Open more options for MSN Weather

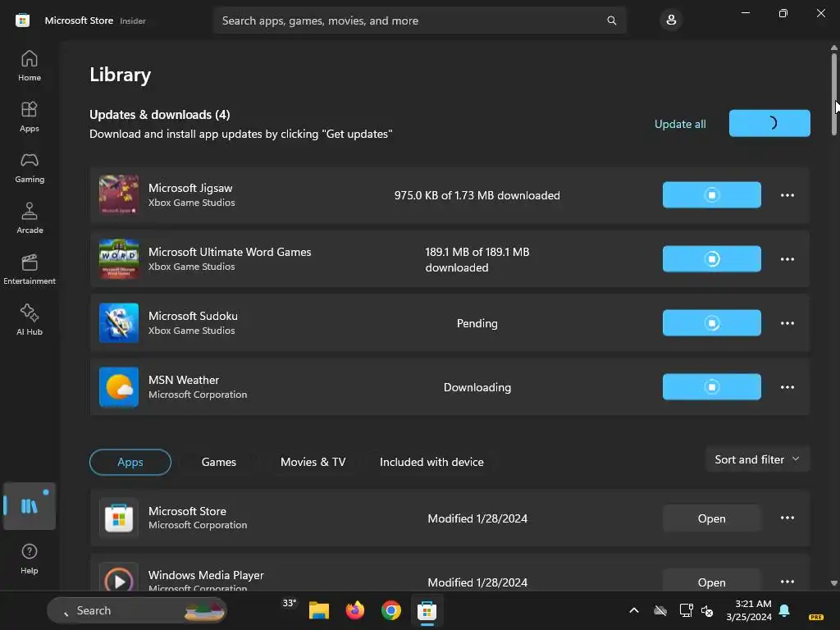[x=787, y=387]
